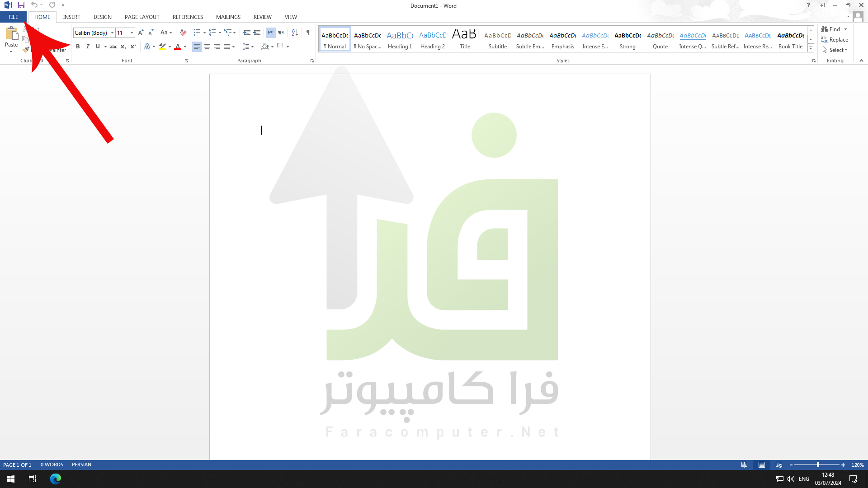Click the zoom slider handle
This screenshot has width=868, height=488.
point(818,465)
